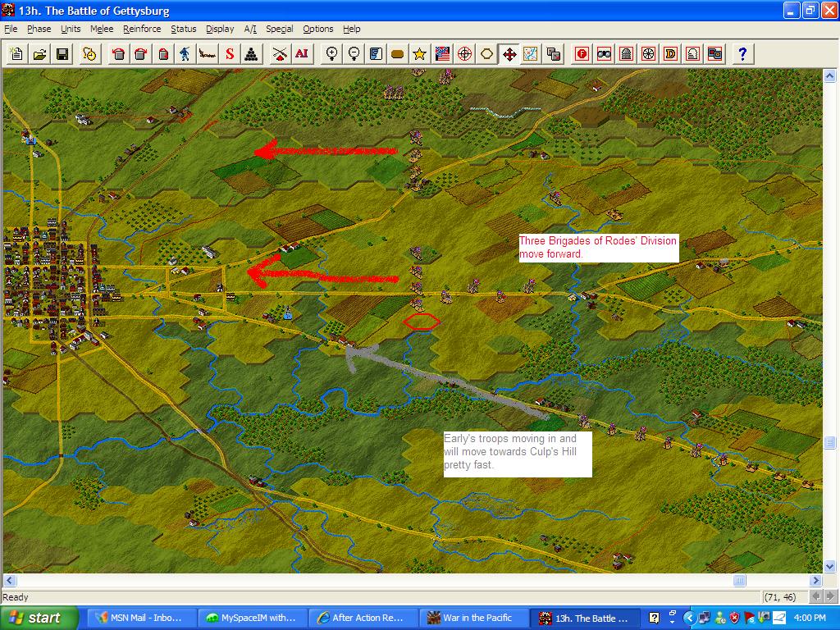Toggle the orange D highlight icon

click(670, 53)
